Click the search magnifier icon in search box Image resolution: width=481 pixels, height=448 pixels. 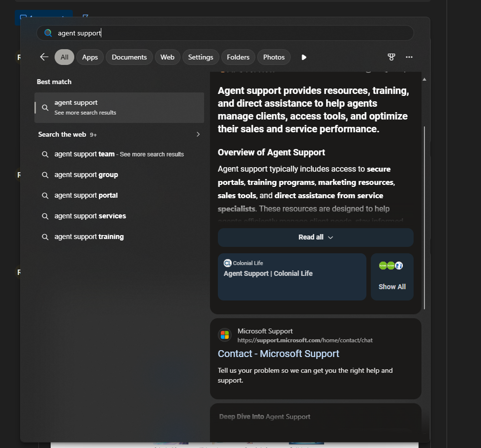point(48,33)
